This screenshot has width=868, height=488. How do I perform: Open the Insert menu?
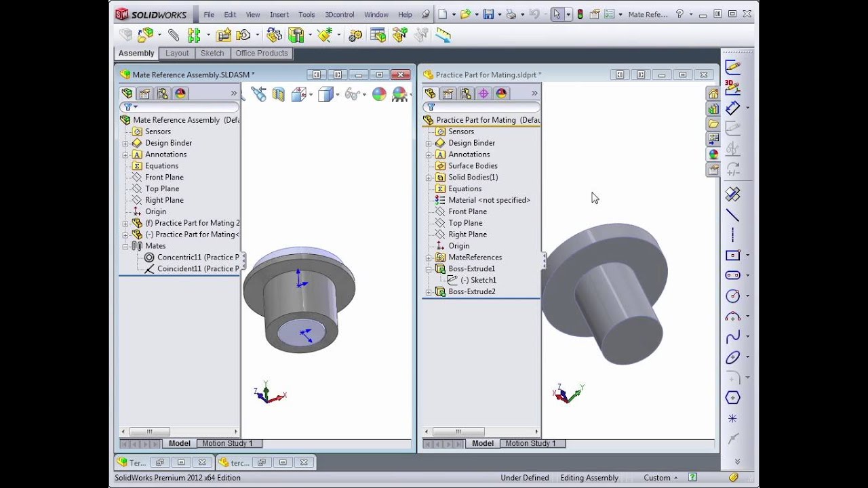tap(279, 14)
